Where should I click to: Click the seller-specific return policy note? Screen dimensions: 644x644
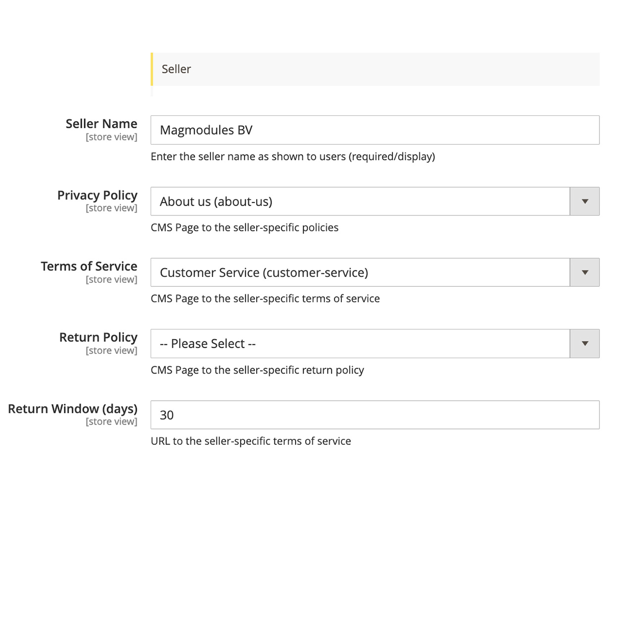pyautogui.click(x=257, y=370)
